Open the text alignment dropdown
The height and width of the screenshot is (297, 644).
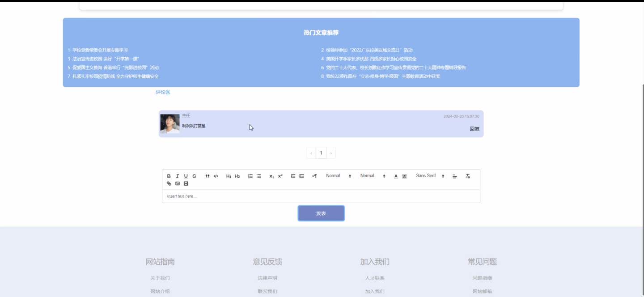(x=454, y=175)
